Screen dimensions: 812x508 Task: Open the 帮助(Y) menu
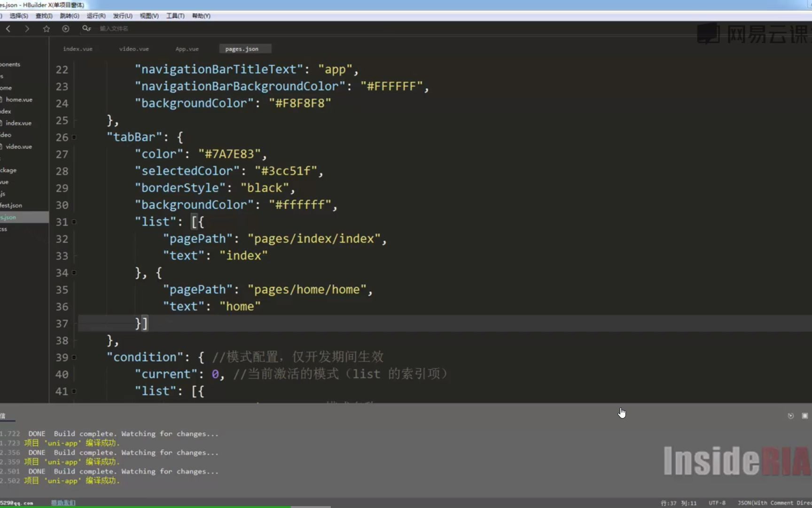[201, 16]
